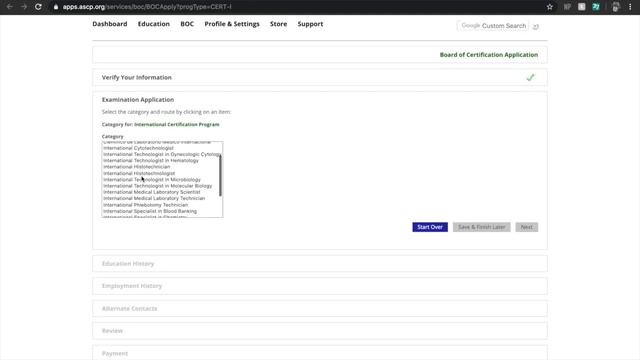Select International Specialist in Blood Banking

click(x=150, y=211)
